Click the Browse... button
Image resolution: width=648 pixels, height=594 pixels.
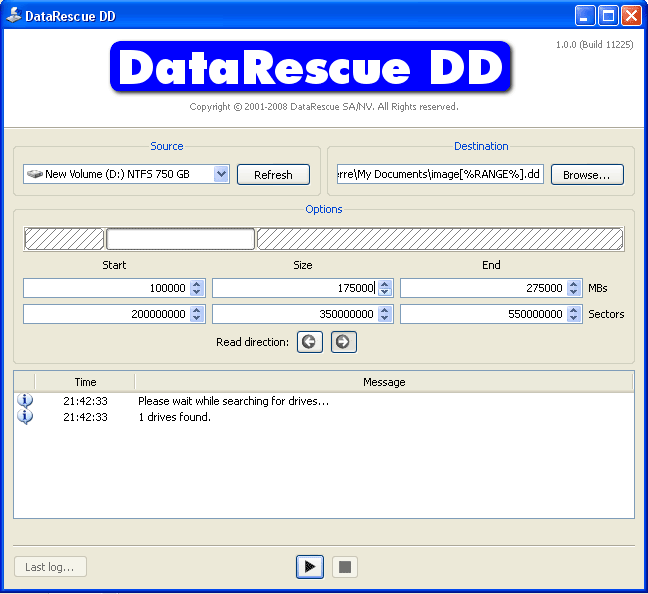click(x=587, y=174)
